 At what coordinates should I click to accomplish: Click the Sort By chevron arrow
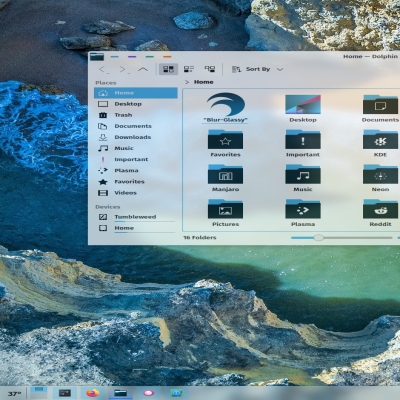pos(280,69)
